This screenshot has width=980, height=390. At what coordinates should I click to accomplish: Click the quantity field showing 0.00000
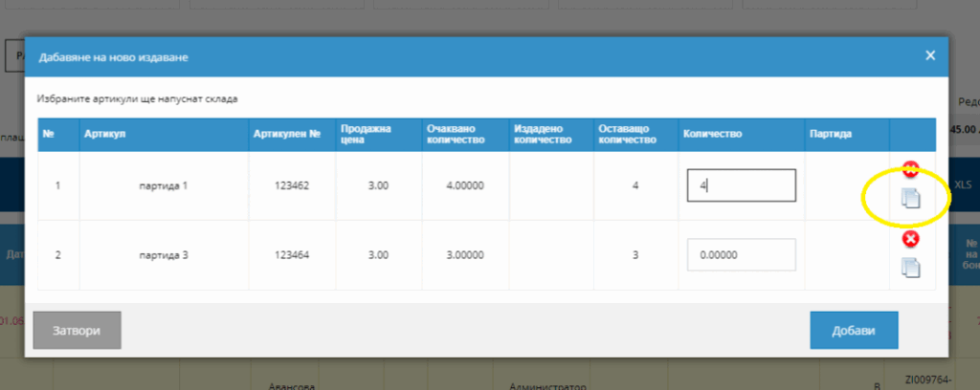(x=741, y=255)
